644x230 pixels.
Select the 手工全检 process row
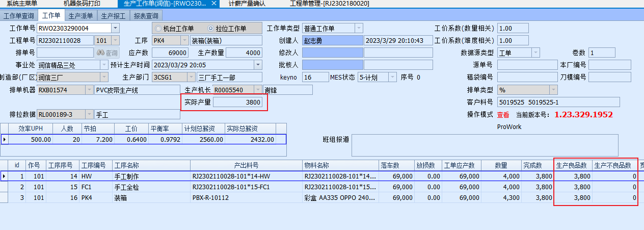click(x=322, y=187)
